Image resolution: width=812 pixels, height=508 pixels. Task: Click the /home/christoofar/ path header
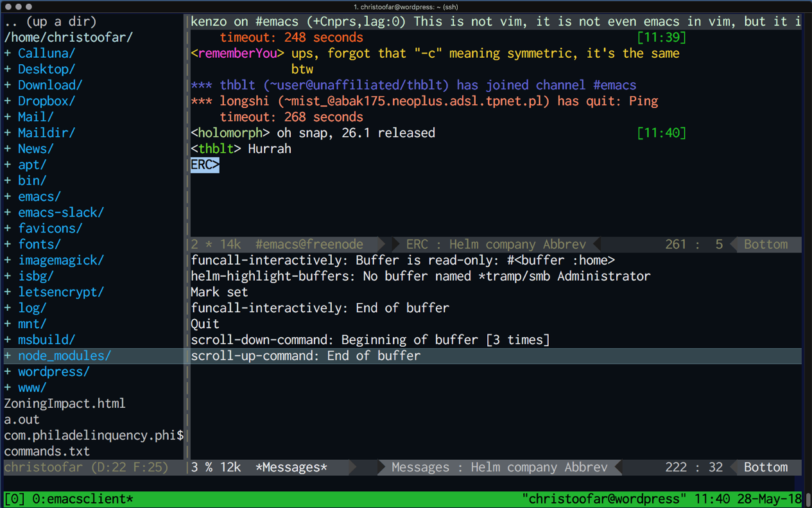click(x=68, y=38)
